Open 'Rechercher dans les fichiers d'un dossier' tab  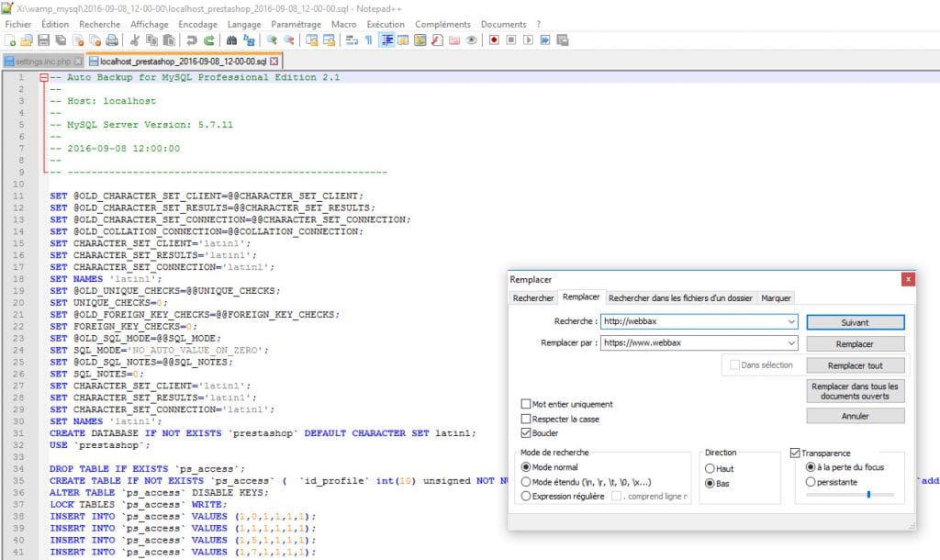coord(680,298)
